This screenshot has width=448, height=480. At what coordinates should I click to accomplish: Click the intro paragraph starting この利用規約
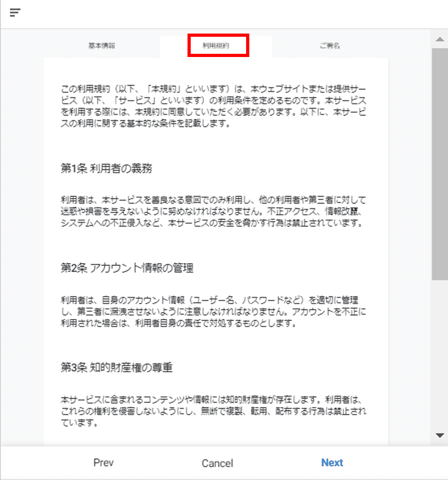213,106
